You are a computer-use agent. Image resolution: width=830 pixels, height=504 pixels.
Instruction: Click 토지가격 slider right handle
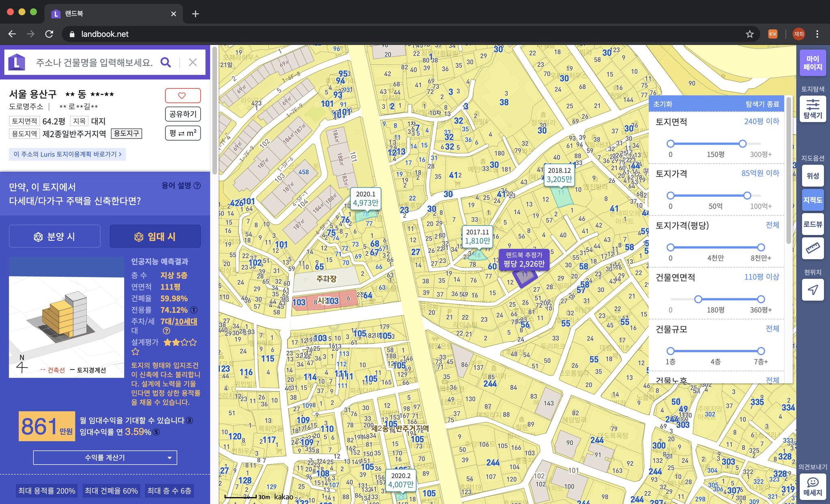747,195
